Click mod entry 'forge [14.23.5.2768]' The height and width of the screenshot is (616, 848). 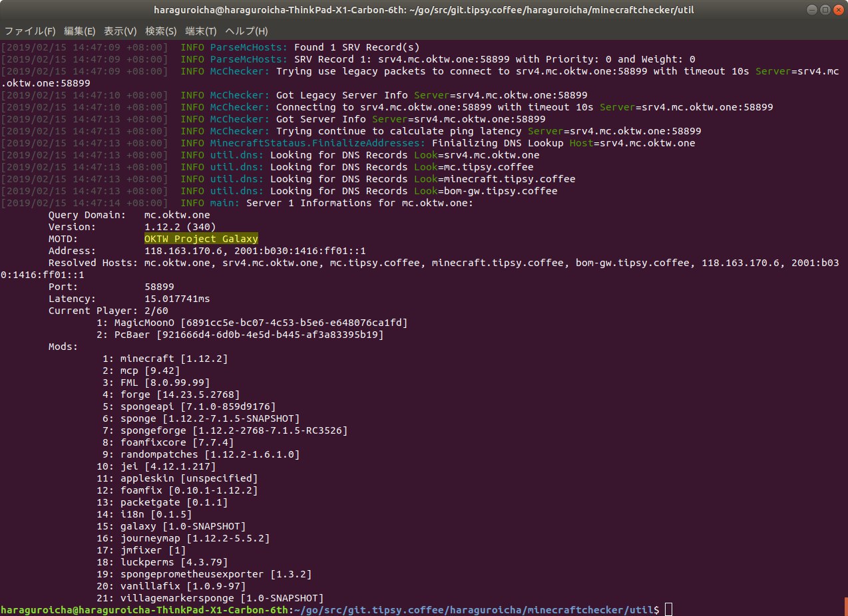click(171, 394)
